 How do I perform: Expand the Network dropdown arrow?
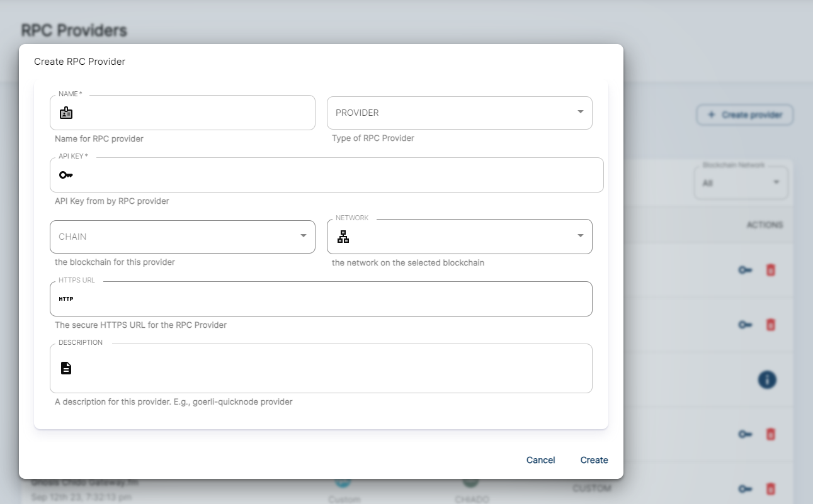coord(581,236)
